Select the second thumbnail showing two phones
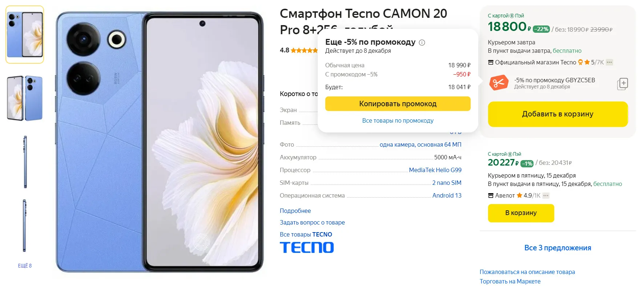Screen dimensions: 644x294 (x=25, y=98)
